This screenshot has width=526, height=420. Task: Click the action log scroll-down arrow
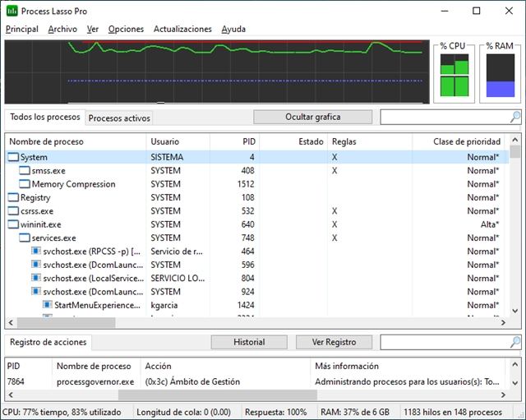(515, 383)
